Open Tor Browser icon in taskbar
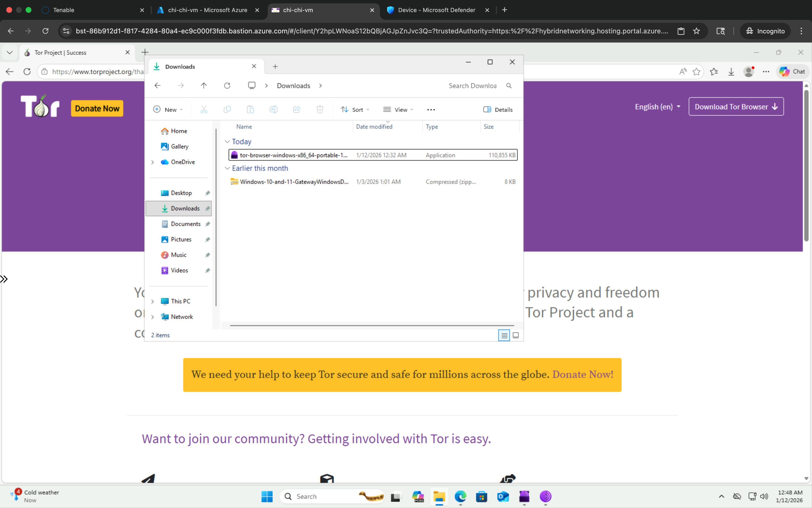 coord(546,496)
